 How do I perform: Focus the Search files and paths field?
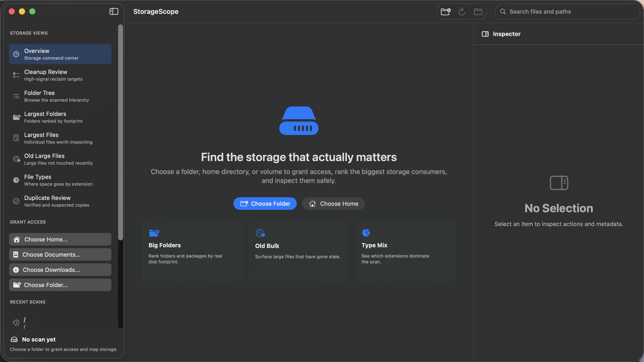[x=568, y=12]
